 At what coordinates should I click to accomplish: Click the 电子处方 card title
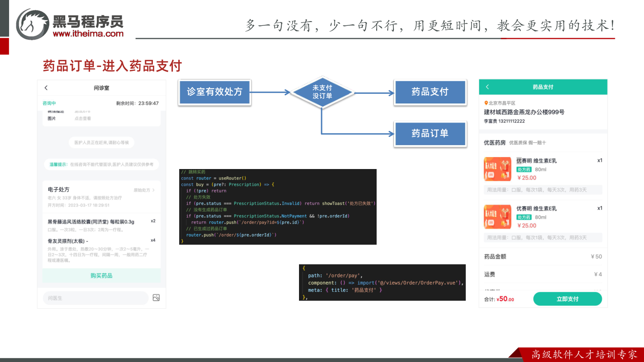(58, 190)
